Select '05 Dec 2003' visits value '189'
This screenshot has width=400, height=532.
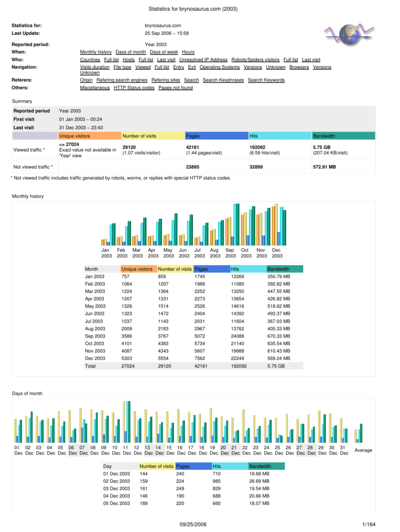point(144,504)
